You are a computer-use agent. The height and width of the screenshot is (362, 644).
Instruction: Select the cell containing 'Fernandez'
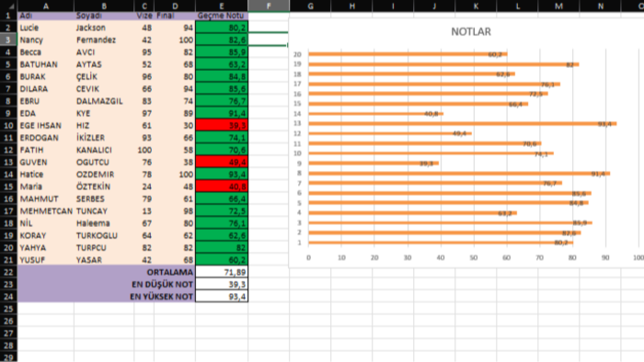(104, 40)
